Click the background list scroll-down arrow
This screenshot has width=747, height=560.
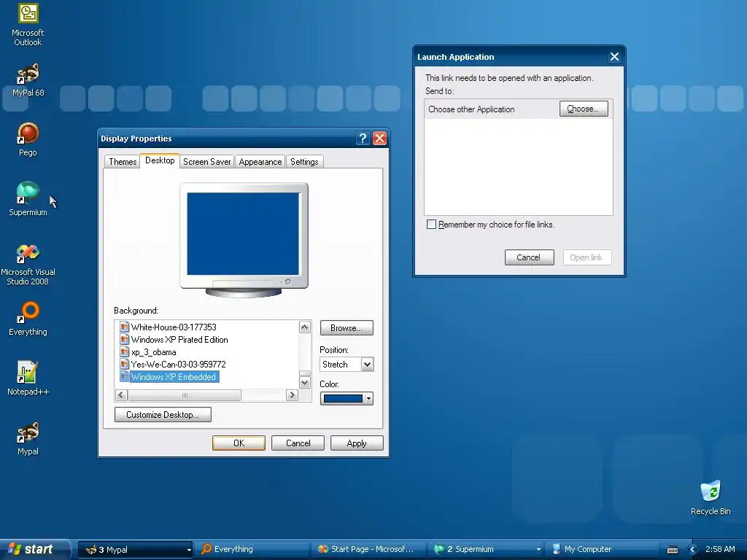pos(305,383)
